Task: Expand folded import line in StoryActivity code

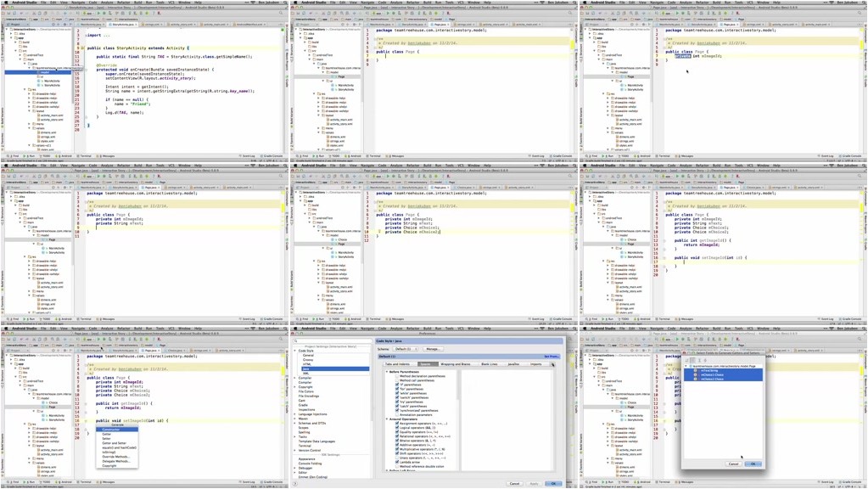Action: click(x=86, y=36)
